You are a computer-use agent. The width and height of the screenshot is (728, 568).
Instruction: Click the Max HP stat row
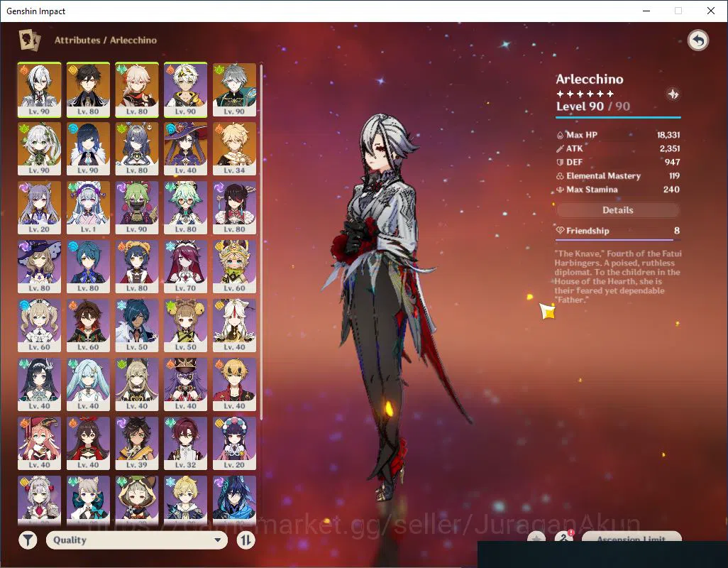click(x=618, y=135)
